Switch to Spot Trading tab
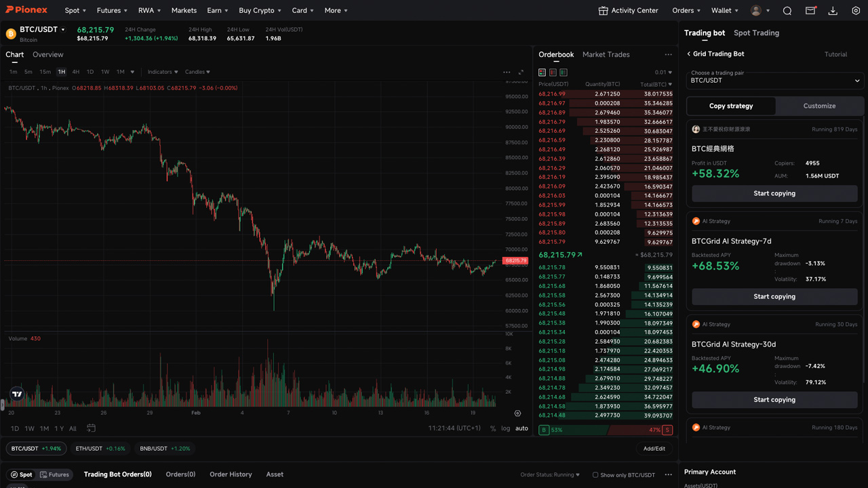 click(x=756, y=33)
